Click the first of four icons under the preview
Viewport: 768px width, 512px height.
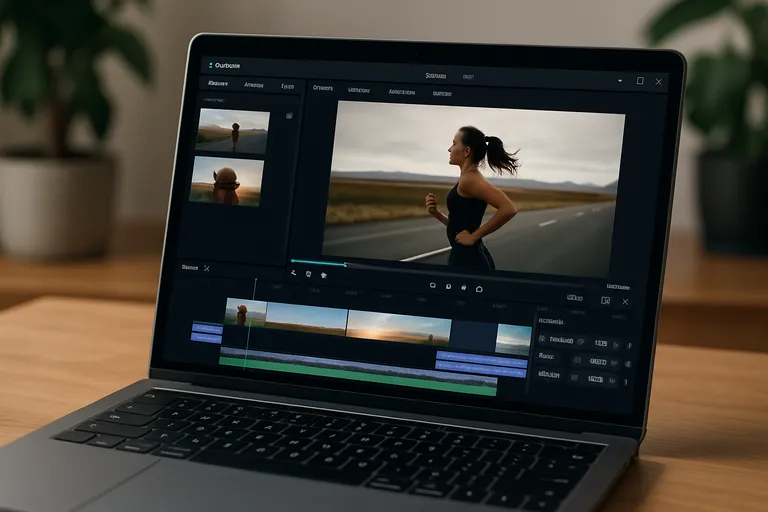(432, 285)
